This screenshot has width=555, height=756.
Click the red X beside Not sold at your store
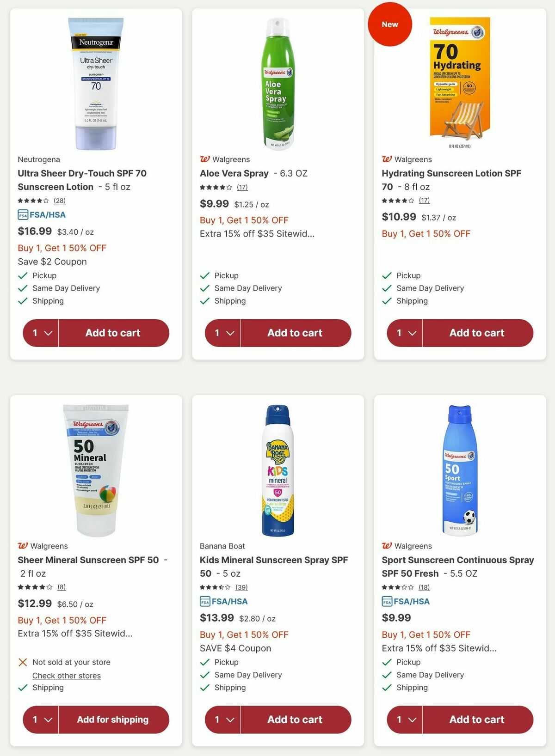23,662
